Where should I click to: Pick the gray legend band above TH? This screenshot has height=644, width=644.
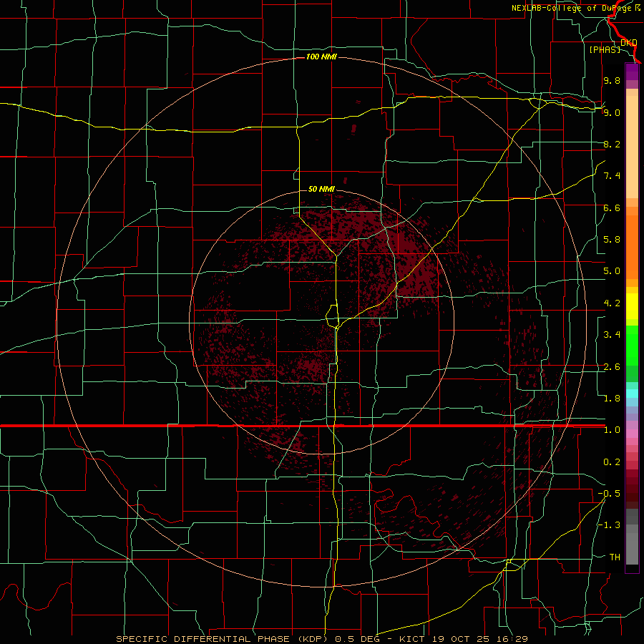632,548
